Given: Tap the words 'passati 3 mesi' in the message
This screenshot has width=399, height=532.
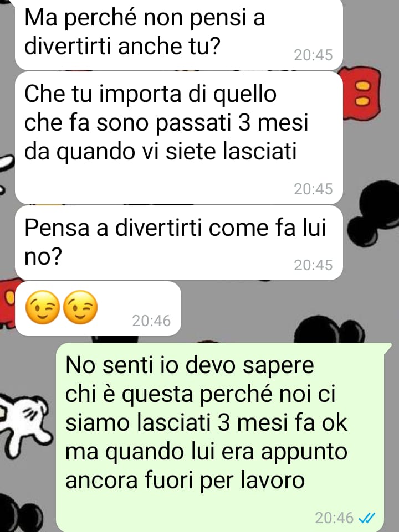Looking at the screenshot, I should pyautogui.click(x=232, y=123).
